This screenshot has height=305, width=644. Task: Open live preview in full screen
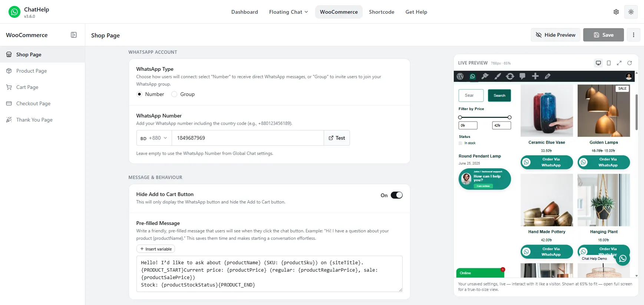point(619,63)
